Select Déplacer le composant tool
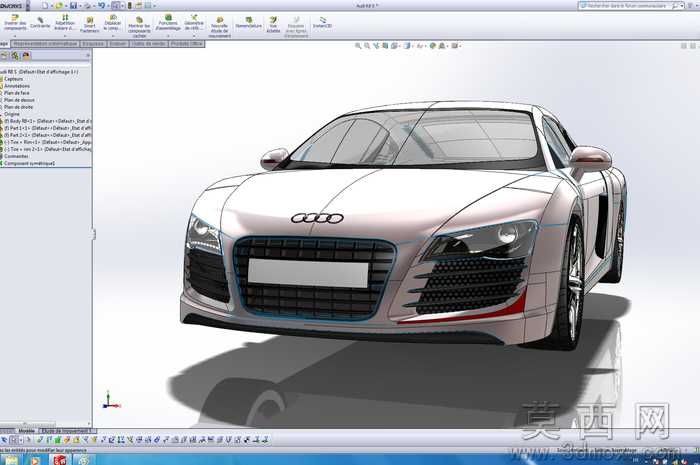Screen dimensions: 700x465 [112, 22]
